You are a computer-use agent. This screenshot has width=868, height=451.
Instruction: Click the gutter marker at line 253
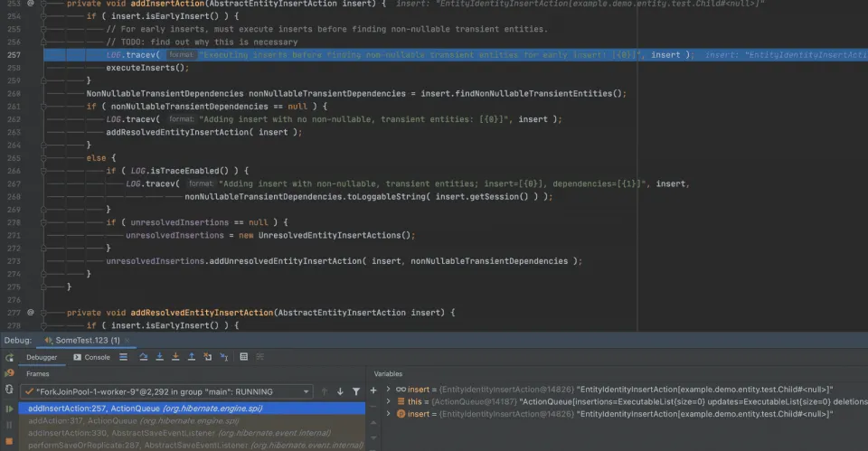pyautogui.click(x=31, y=4)
